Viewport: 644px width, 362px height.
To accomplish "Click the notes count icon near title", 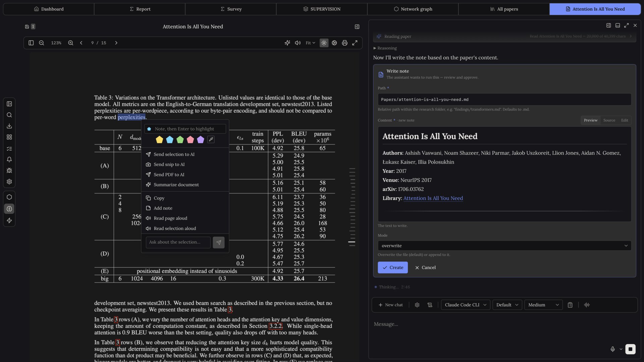I will (30, 26).
